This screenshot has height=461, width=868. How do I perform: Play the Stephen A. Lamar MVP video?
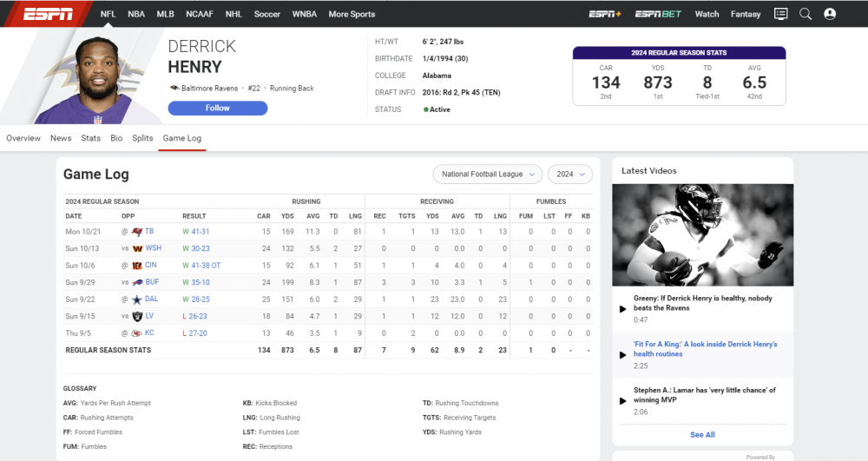click(x=622, y=401)
